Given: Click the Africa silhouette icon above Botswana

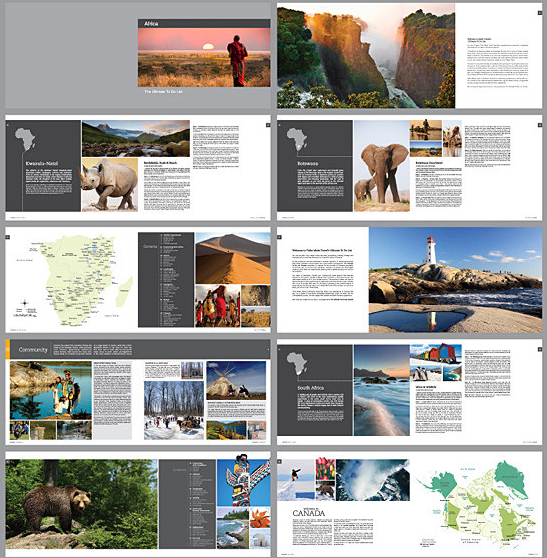Looking at the screenshot, I should [x=297, y=140].
